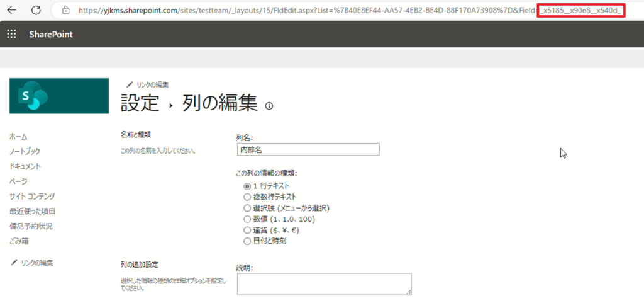Select the 日付と時刻 radio button
This screenshot has width=644, height=303.
click(247, 241)
